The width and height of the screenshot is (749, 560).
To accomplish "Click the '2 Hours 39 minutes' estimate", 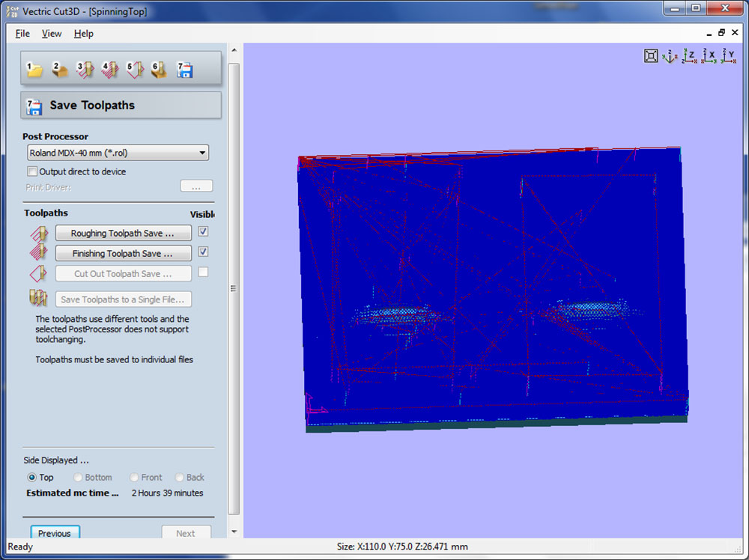I will tap(167, 493).
